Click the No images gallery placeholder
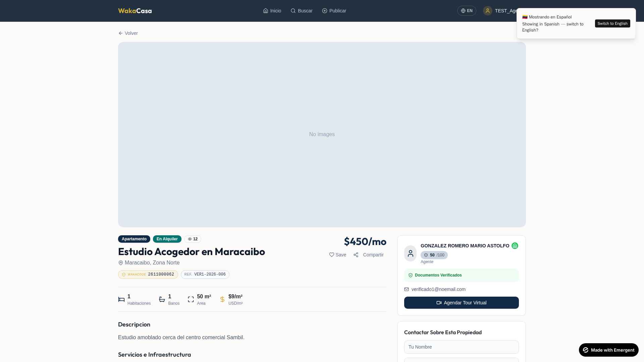644x362 pixels. [322, 134]
